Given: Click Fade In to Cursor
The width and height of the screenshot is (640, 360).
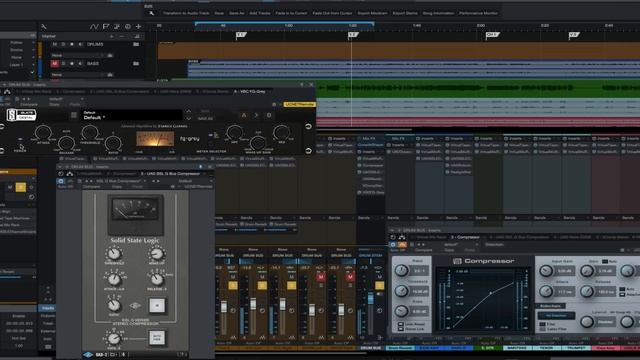Looking at the screenshot, I should 291,13.
